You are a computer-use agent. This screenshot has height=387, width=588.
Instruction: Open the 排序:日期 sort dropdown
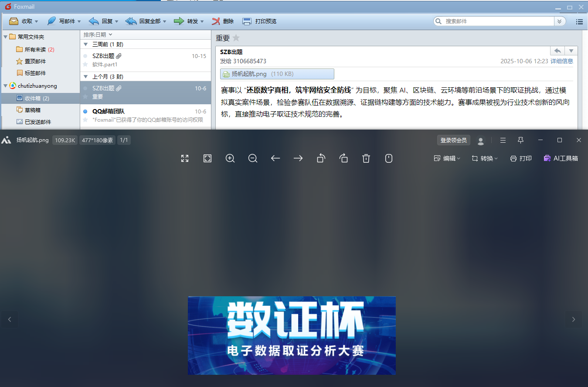coord(98,34)
